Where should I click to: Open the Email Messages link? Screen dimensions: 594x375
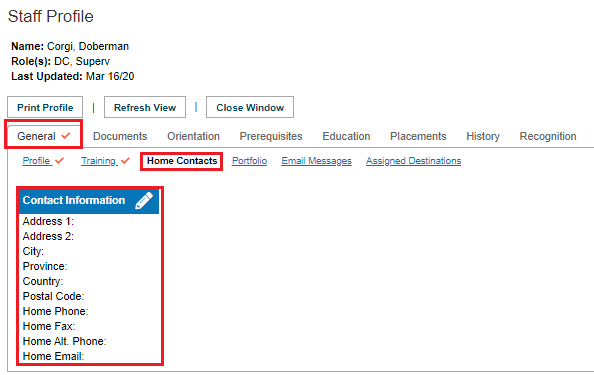[x=316, y=161]
